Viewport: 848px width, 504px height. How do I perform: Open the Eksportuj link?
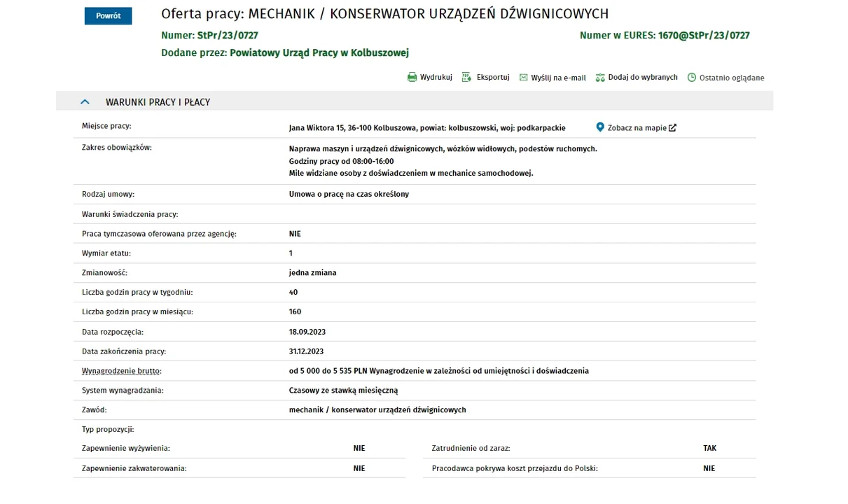pyautogui.click(x=493, y=77)
